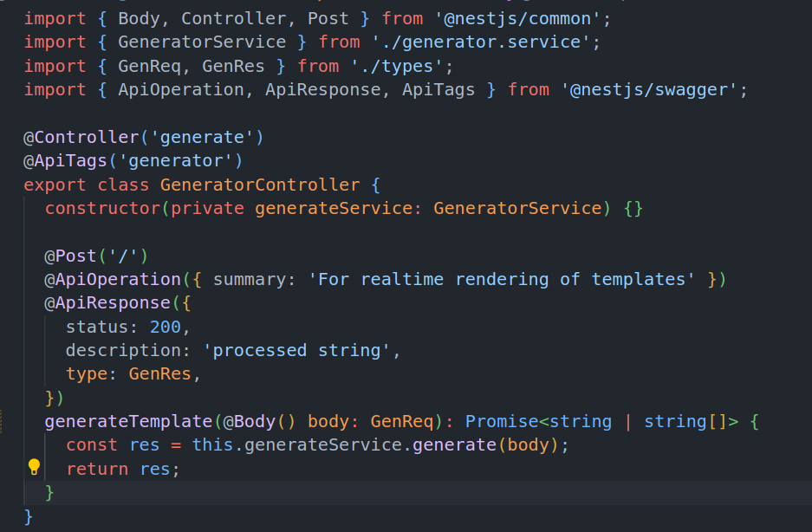Click the return keyword
812x532 pixels.
click(x=97, y=469)
